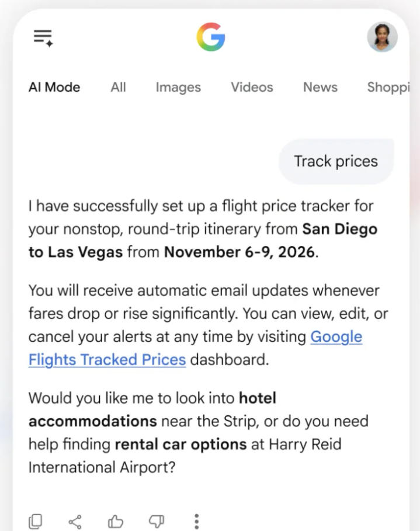Mark the answer with thumbs down

(157, 522)
